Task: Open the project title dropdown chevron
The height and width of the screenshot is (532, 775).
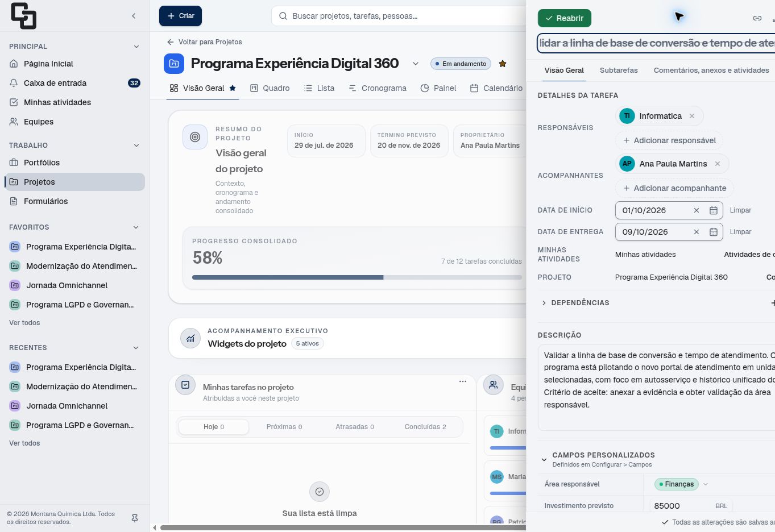Action: [416, 64]
